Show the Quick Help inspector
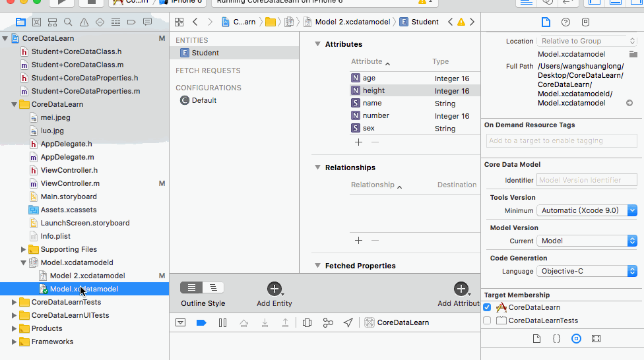Image resolution: width=644 pixels, height=360 pixels. (565, 22)
